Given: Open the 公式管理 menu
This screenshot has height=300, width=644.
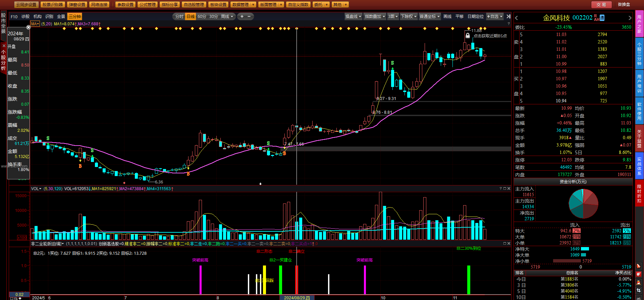Looking at the screenshot, I should [148, 5].
